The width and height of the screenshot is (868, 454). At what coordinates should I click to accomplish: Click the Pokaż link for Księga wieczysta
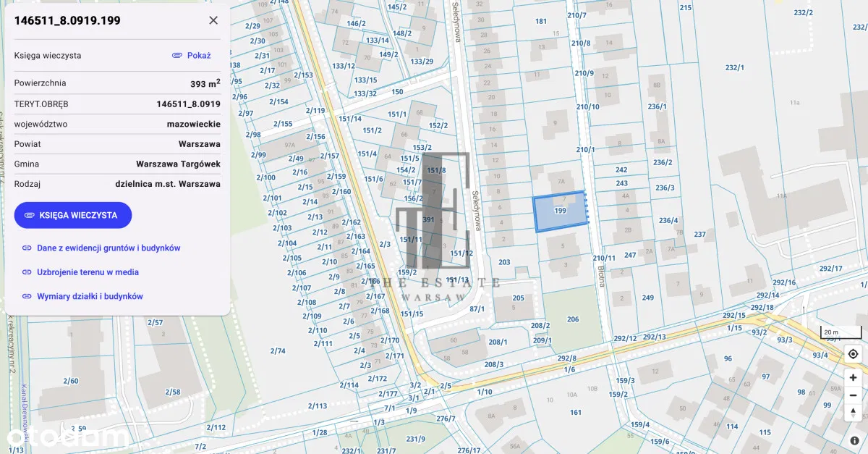(x=192, y=55)
